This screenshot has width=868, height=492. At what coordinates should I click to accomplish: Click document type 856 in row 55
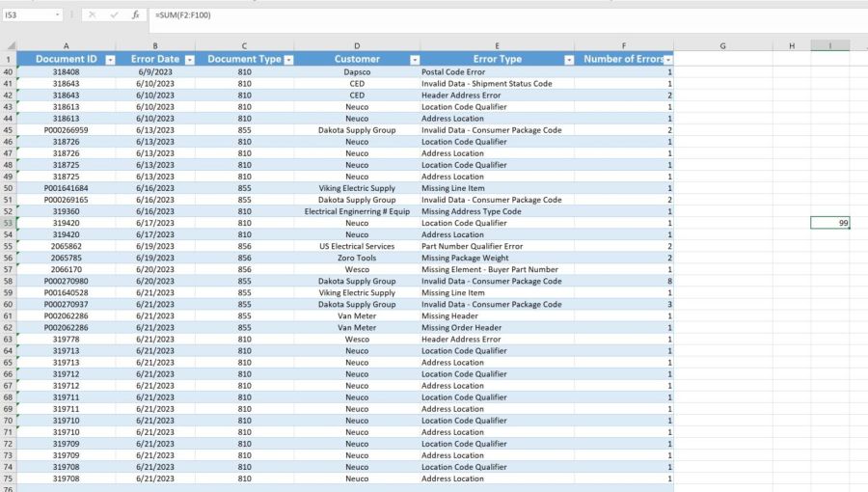[x=244, y=246]
